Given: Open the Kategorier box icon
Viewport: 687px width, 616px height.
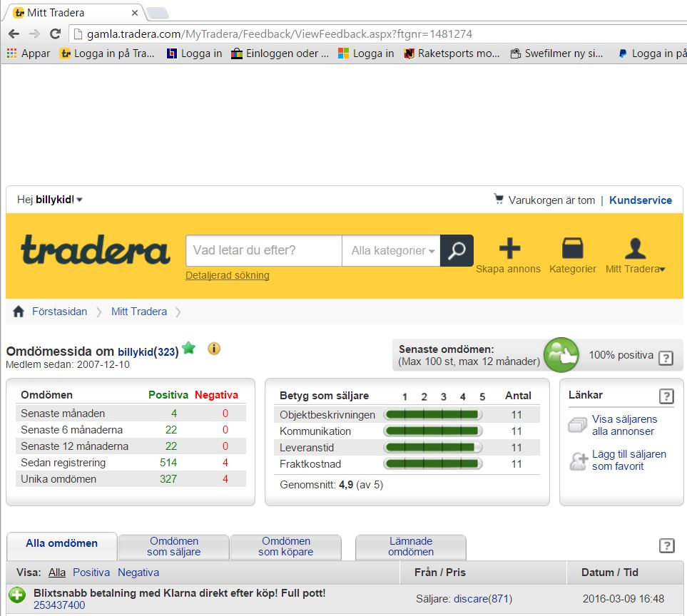Looking at the screenshot, I should (x=572, y=249).
